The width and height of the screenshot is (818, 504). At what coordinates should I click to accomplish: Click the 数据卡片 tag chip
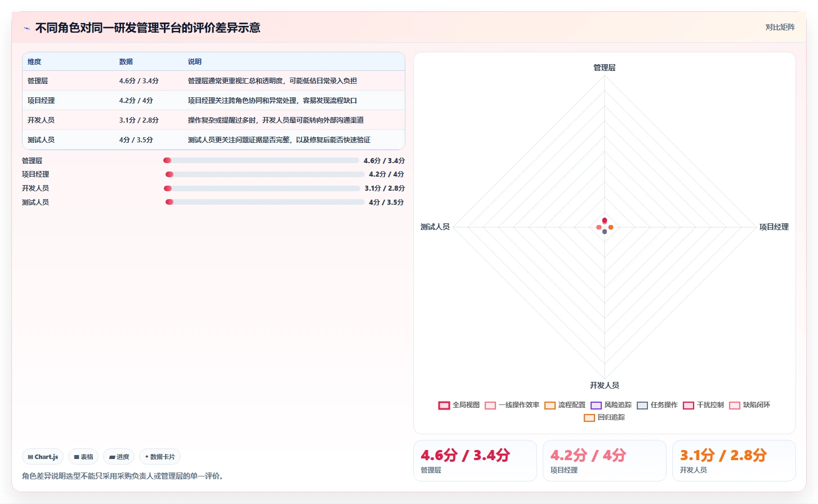point(160,457)
